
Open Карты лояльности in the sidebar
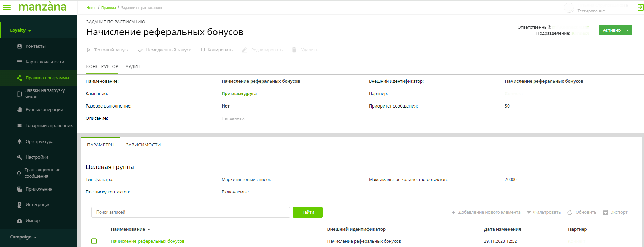pyautogui.click(x=45, y=62)
